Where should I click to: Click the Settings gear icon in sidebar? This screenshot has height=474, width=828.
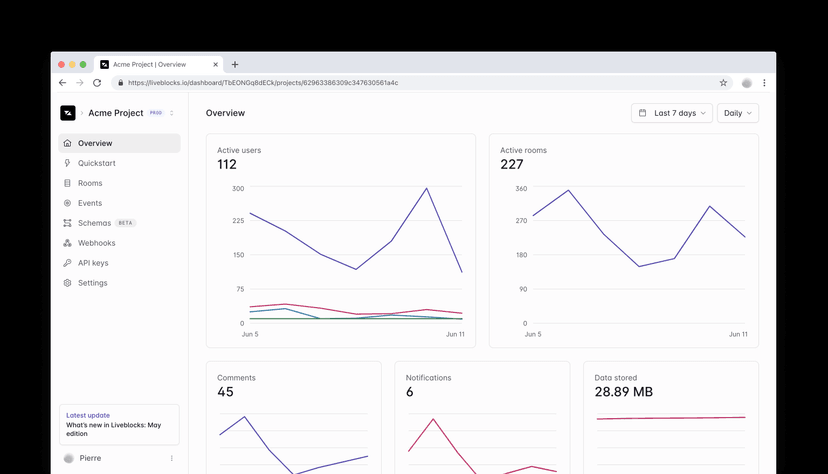pos(67,283)
